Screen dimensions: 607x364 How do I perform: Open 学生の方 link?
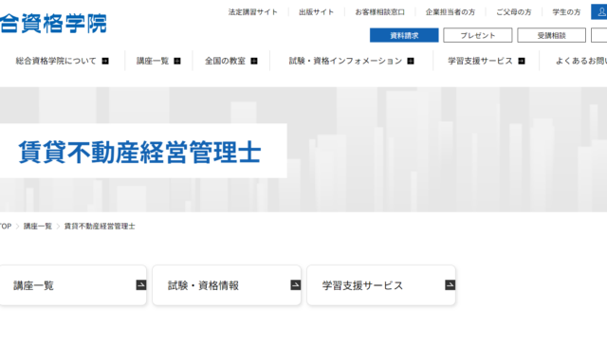tap(566, 12)
